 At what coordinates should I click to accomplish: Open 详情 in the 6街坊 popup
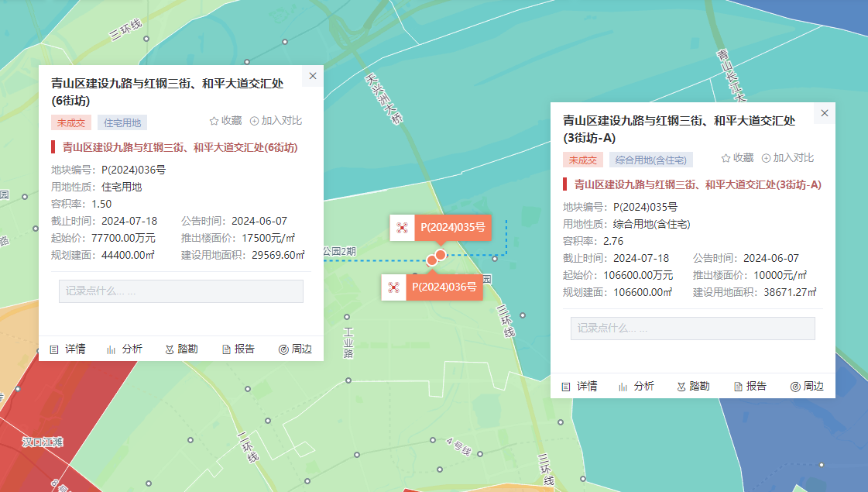pyautogui.click(x=67, y=349)
